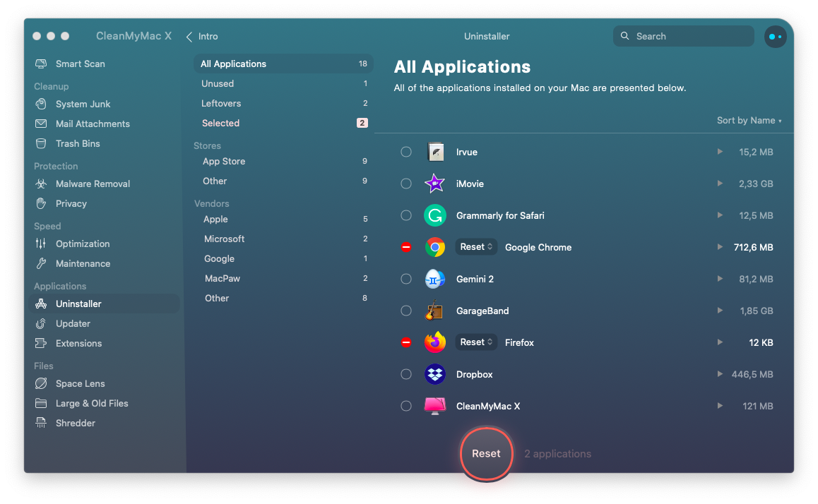Screen dimensions: 818x504
Task: Click the Large & Old Files folder icon
Action: tap(41, 403)
